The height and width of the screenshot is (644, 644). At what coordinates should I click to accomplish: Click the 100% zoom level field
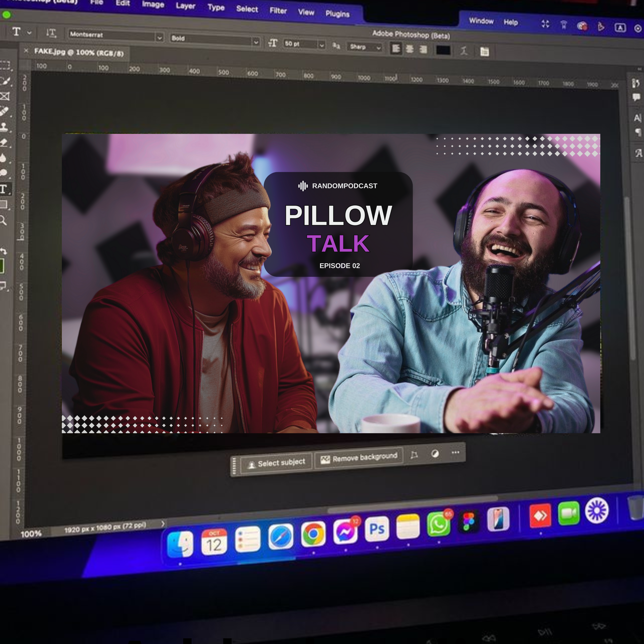(31, 534)
